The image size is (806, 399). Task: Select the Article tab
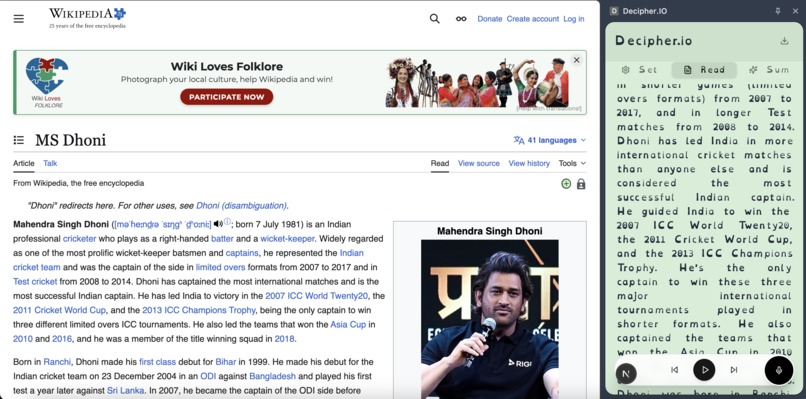(x=24, y=163)
